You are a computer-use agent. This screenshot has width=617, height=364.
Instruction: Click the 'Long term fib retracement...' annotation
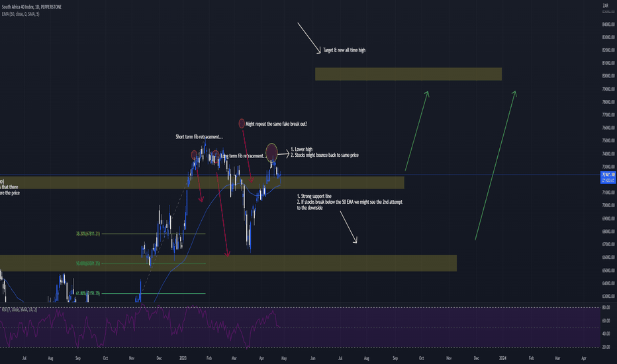(243, 156)
